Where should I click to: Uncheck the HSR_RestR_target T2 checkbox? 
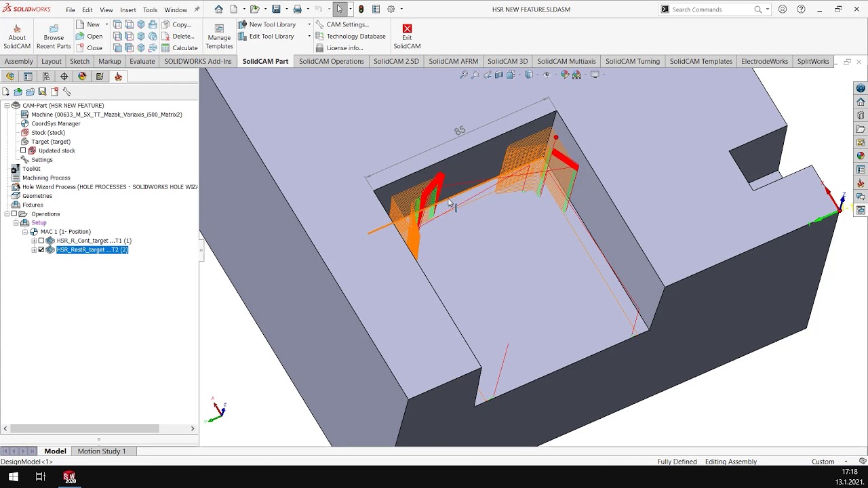tap(41, 249)
